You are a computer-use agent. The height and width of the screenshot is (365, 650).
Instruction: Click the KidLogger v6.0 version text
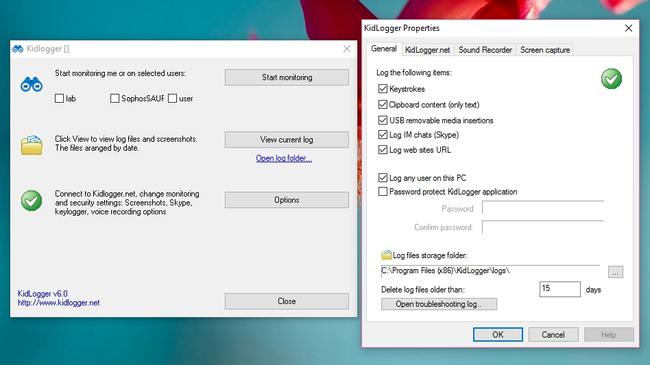(x=42, y=294)
